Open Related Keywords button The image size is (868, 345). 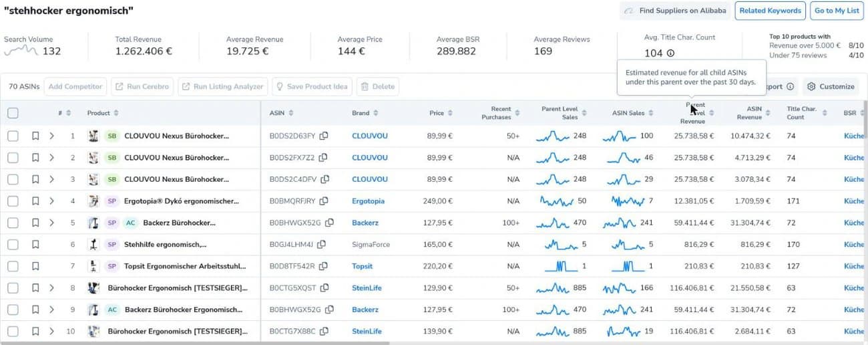[x=770, y=11]
